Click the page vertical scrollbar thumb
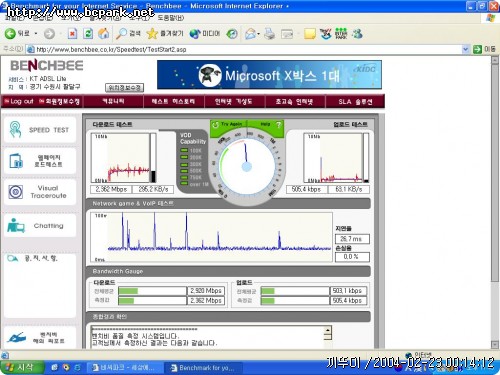This screenshot has height=375, width=500. click(495, 173)
